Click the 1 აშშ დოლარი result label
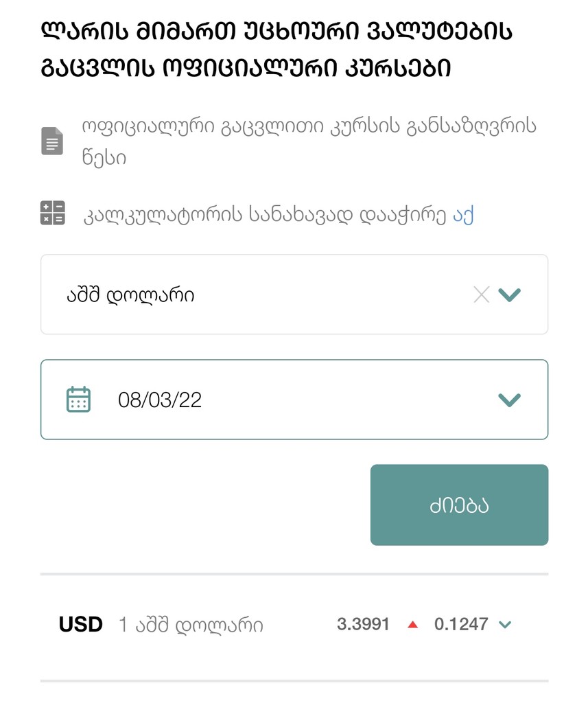This screenshot has width=588, height=703. 191,625
